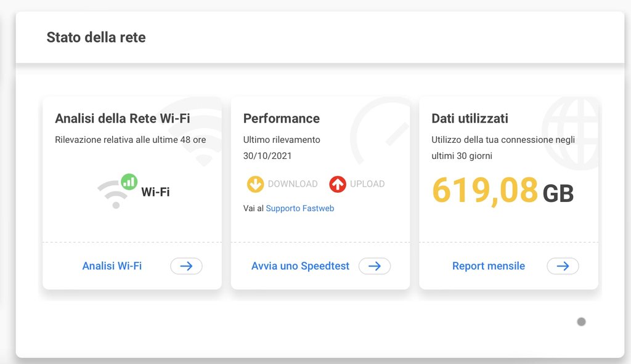Click the faded globe icon in Dati utilizzati
The height and width of the screenshot is (364, 631).
point(570,133)
